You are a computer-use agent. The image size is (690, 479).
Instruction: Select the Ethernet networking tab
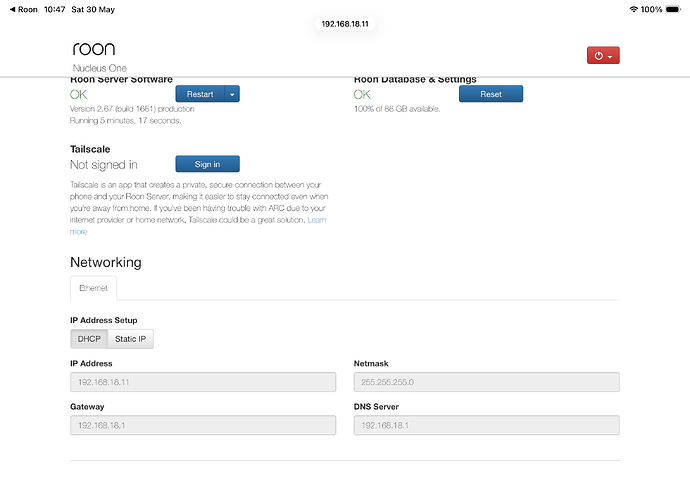pyautogui.click(x=93, y=288)
